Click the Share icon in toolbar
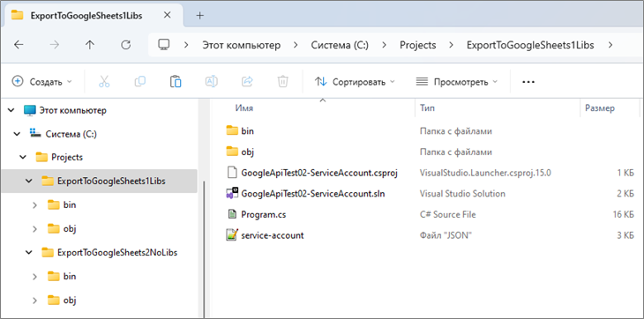The height and width of the screenshot is (319, 644). (247, 82)
